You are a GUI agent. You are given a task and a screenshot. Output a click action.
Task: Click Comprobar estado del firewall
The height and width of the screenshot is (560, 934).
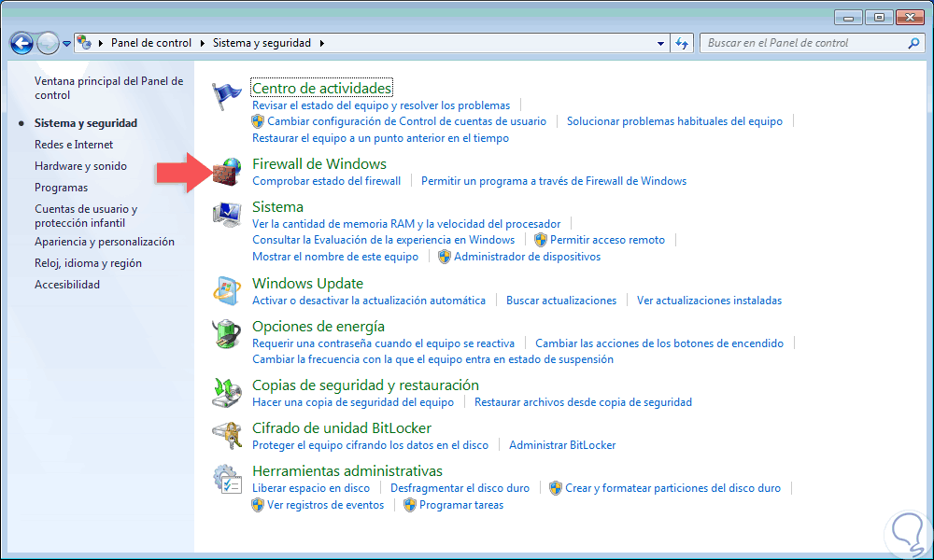coord(326,181)
